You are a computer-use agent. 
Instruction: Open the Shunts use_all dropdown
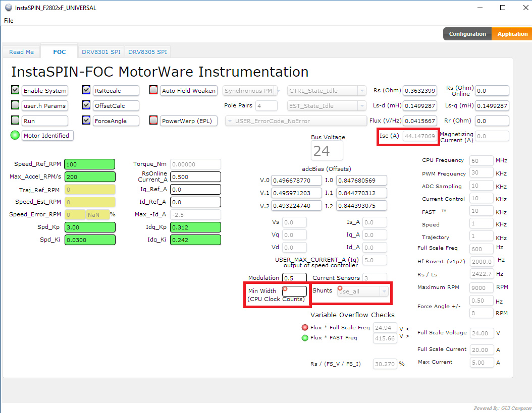click(363, 291)
